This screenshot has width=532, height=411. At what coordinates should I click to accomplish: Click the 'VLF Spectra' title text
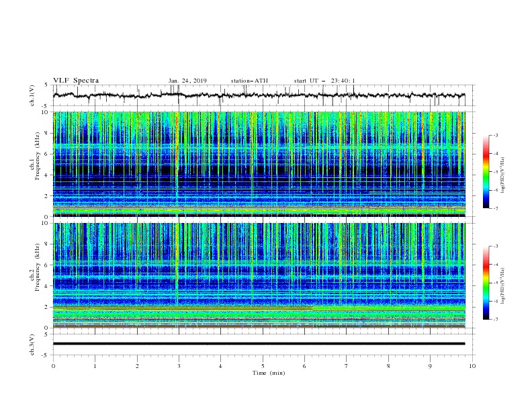tap(76, 81)
